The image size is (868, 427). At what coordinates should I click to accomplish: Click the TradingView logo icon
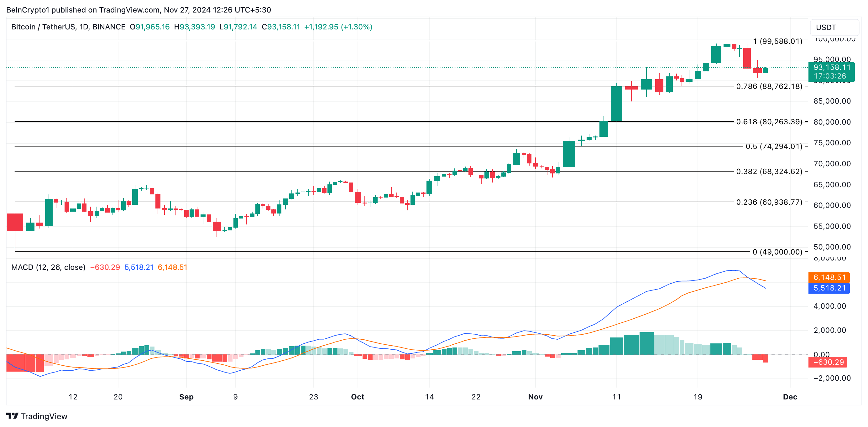[13, 416]
